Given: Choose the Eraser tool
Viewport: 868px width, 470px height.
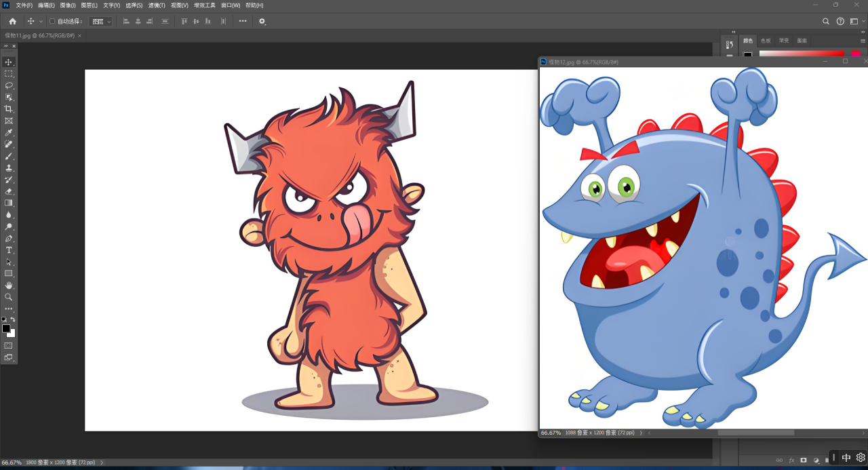Looking at the screenshot, I should coord(9,192).
